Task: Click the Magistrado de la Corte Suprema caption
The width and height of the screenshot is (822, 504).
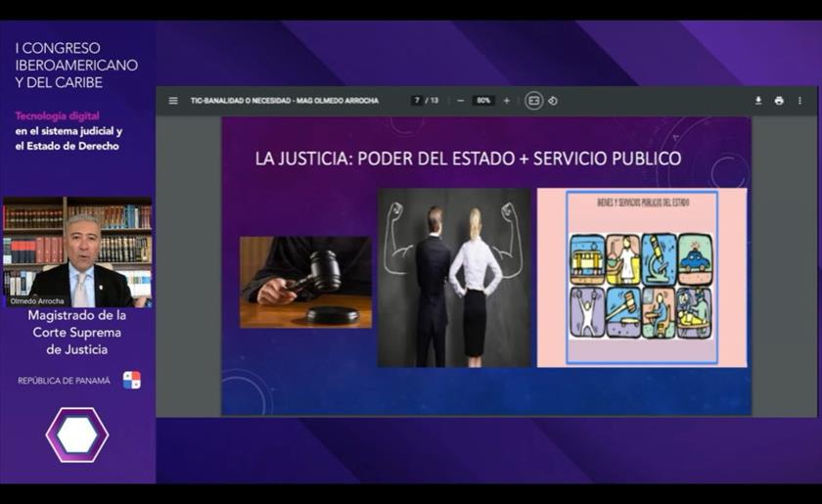Action: coord(77,333)
